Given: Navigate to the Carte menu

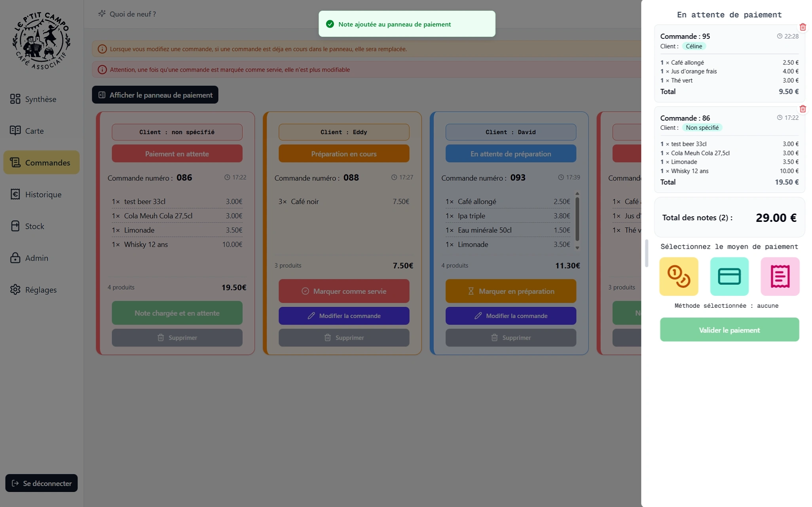Looking at the screenshot, I should coord(34,131).
